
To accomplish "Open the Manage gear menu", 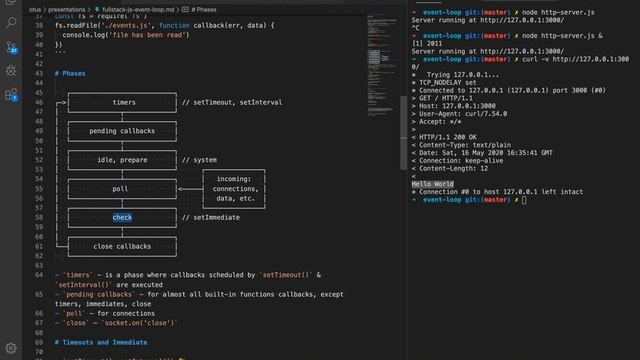I will click(x=11, y=348).
